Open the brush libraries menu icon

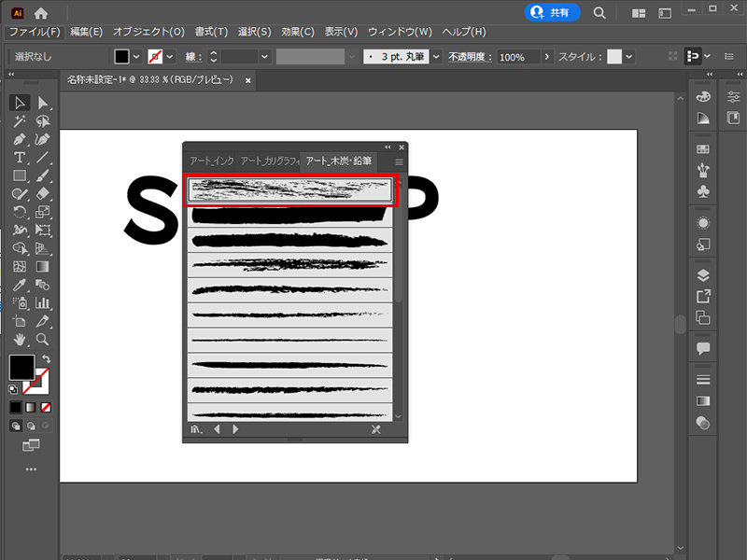pyautogui.click(x=196, y=429)
